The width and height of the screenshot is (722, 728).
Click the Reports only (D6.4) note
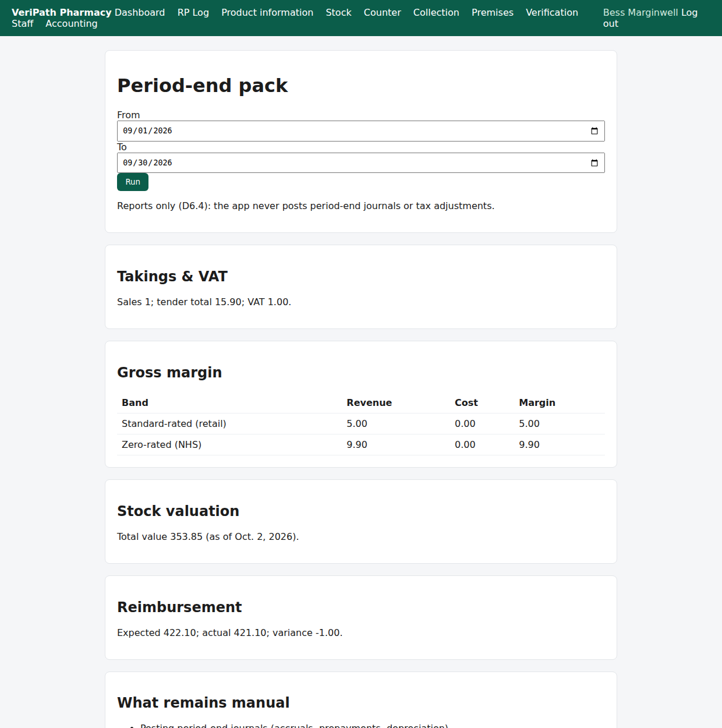coord(306,206)
